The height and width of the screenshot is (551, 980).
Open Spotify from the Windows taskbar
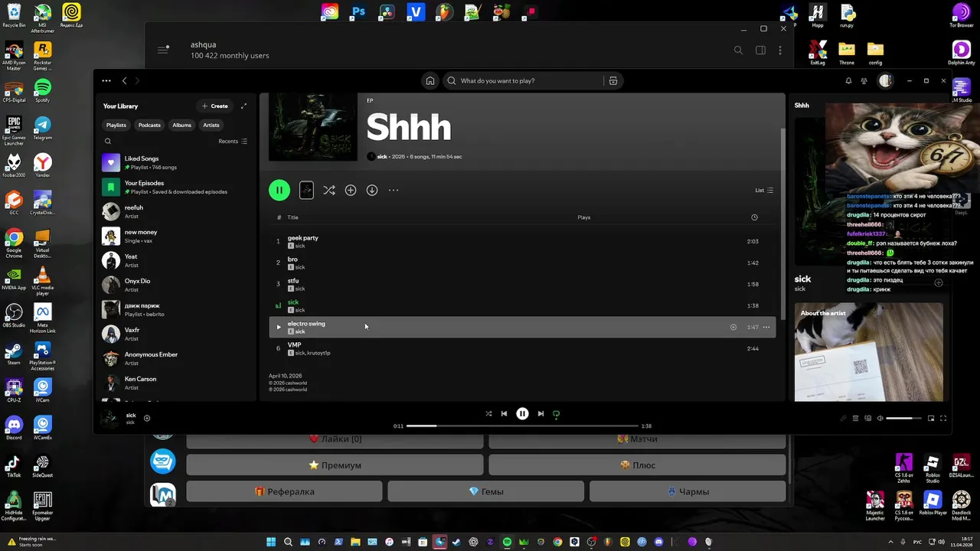[507, 542]
